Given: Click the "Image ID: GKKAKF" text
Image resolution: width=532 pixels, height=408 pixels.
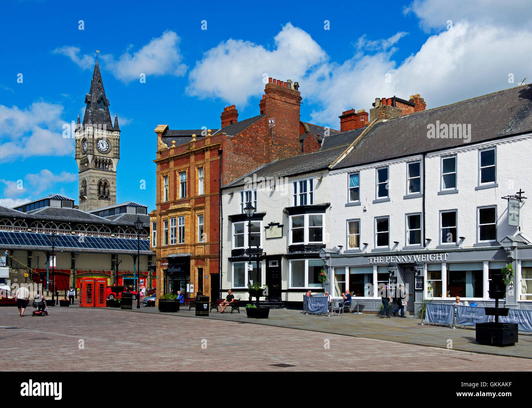Looking at the screenshot, I should point(487,384).
